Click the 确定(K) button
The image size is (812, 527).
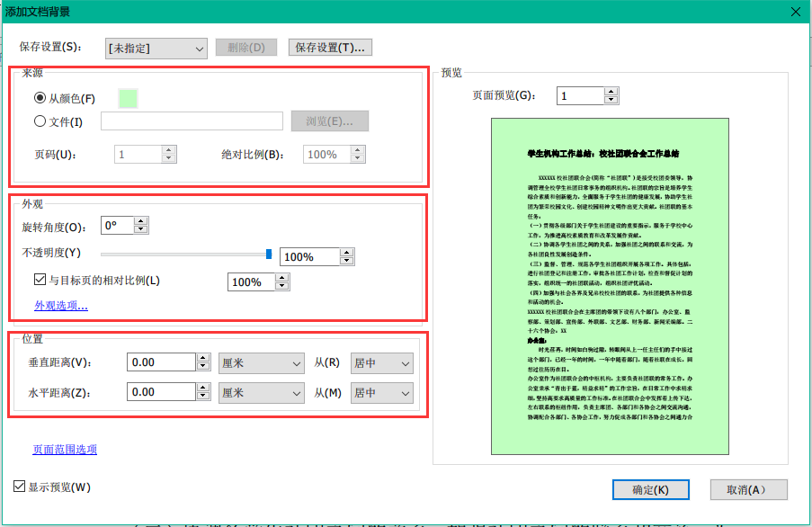click(650, 490)
